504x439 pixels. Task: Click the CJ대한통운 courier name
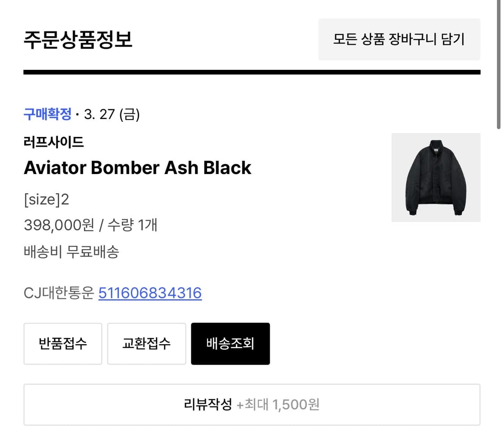(x=59, y=293)
